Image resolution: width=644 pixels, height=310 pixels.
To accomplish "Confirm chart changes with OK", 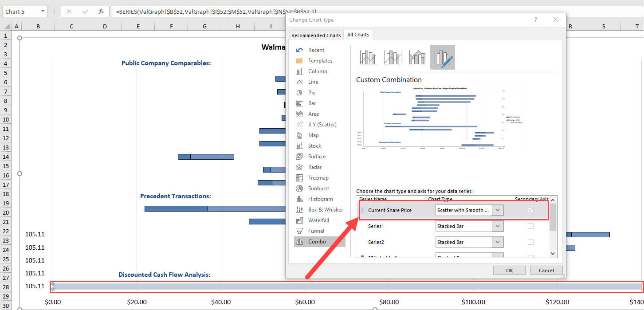I will point(509,270).
